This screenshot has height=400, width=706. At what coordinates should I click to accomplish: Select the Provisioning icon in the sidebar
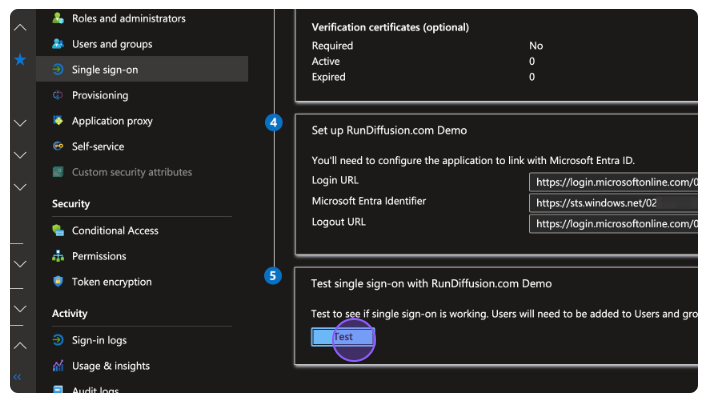[x=58, y=95]
